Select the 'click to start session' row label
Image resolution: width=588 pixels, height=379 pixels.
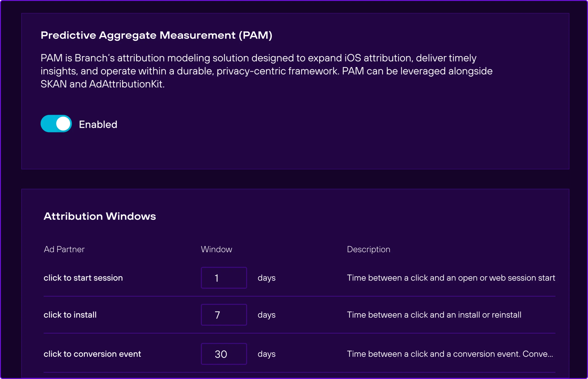point(83,278)
